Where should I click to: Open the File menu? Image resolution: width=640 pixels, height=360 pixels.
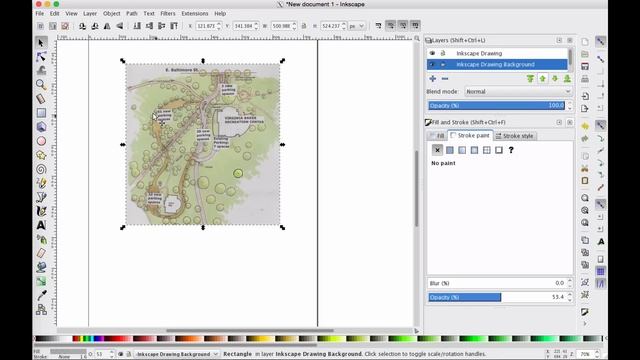(x=40, y=13)
